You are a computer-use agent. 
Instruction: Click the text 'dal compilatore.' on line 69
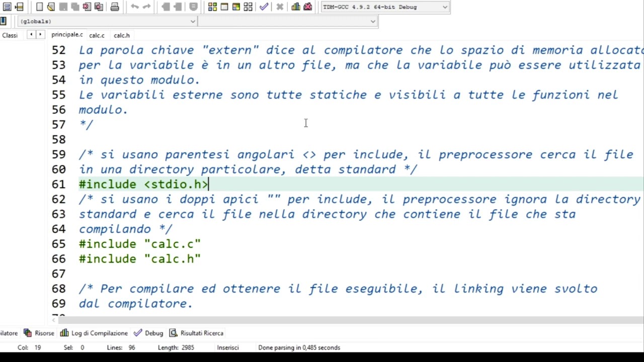tap(135, 304)
